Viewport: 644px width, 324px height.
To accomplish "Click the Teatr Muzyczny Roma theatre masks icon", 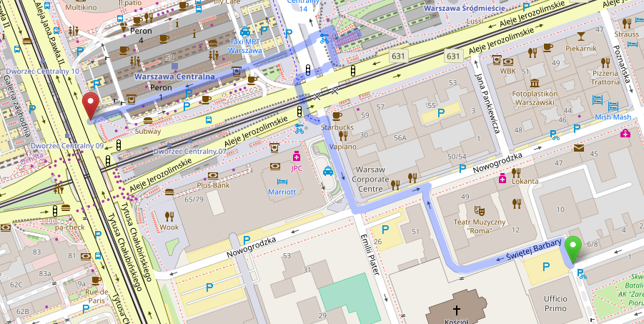I will pos(479,212).
